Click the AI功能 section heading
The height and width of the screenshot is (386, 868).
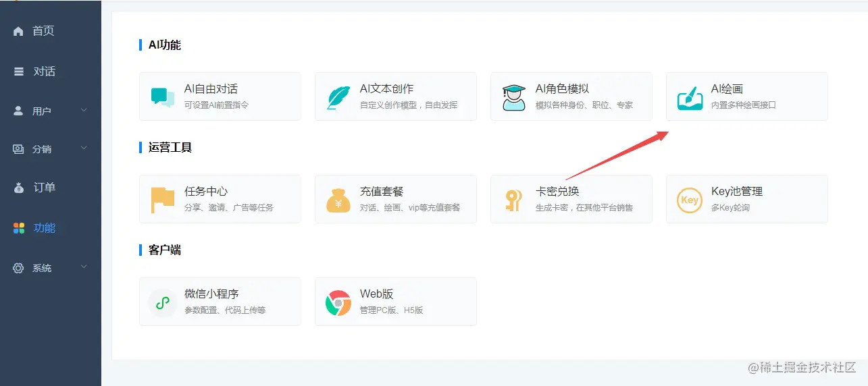point(165,45)
